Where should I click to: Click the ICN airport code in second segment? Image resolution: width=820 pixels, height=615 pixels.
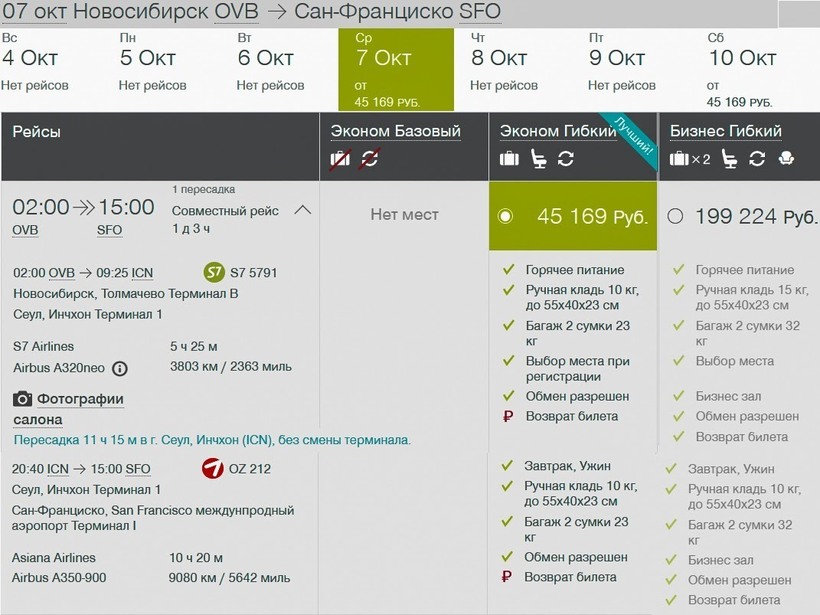point(58,469)
